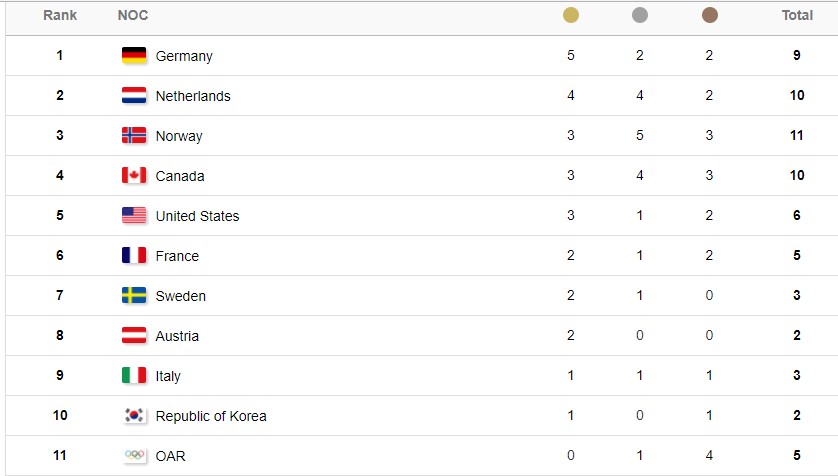This screenshot has width=838, height=476.
Task: Click the gold medal column icon
Action: (571, 15)
